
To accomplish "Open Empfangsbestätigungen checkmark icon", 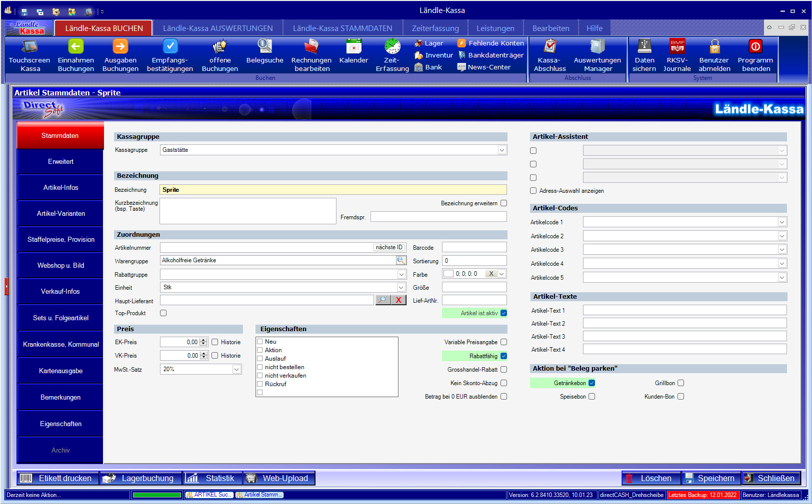I will click(x=170, y=47).
